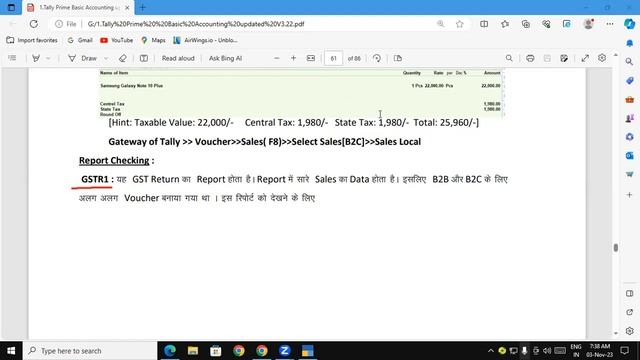Open Zoom app from taskbar

click(284, 351)
